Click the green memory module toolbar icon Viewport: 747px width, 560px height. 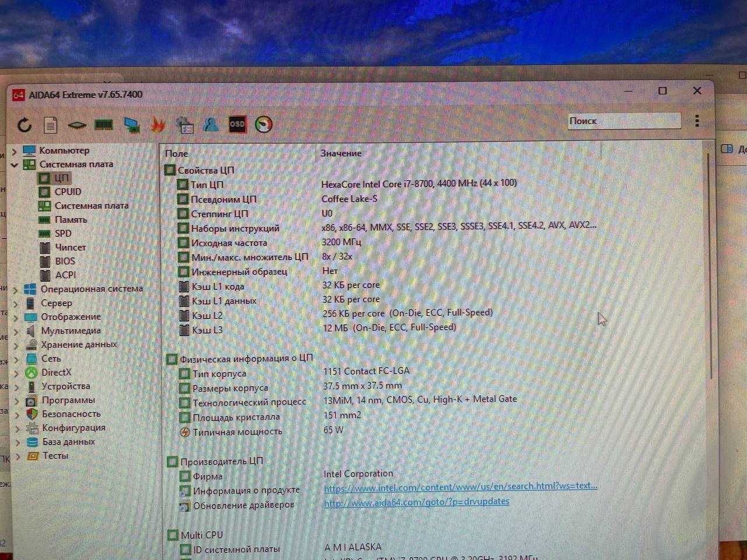[x=104, y=124]
